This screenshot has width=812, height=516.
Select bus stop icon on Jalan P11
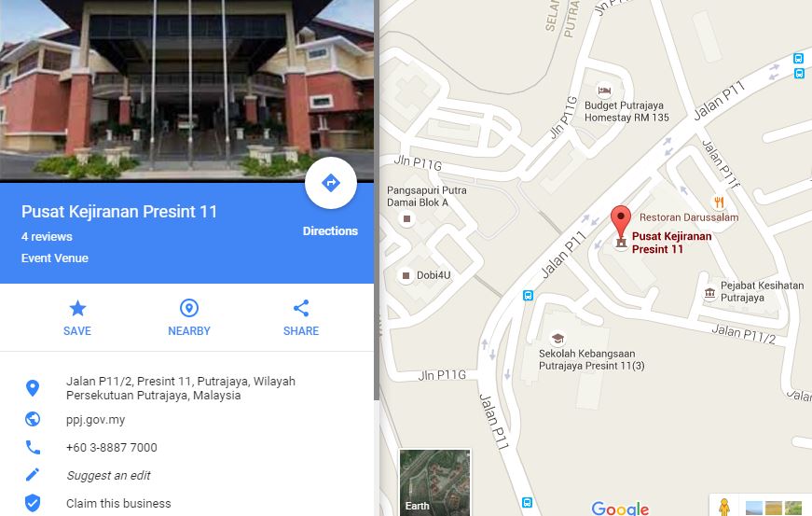point(528,296)
